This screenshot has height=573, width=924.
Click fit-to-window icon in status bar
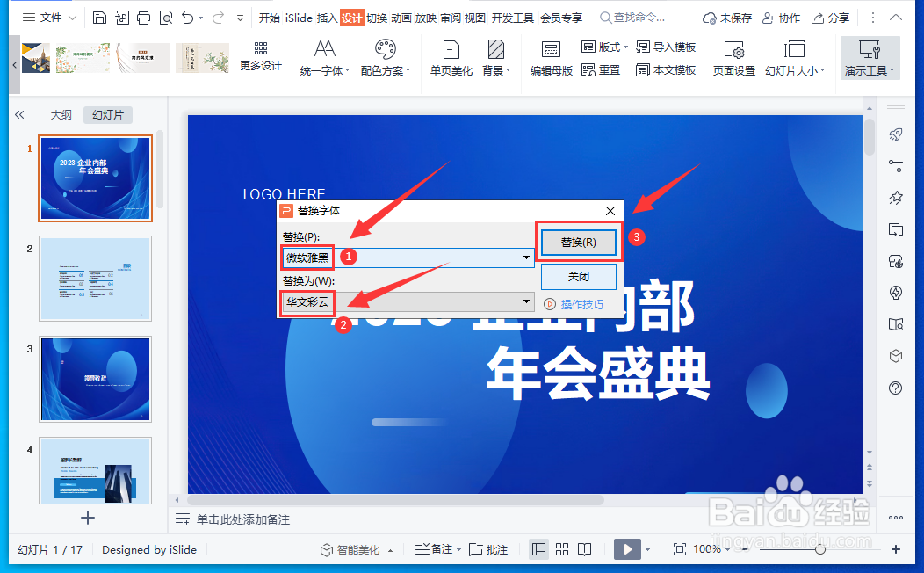tap(680, 549)
